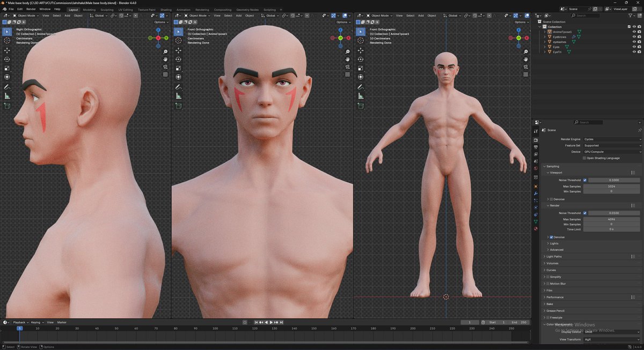
Task: Toggle Render Denoise checkbox
Action: coord(551,237)
